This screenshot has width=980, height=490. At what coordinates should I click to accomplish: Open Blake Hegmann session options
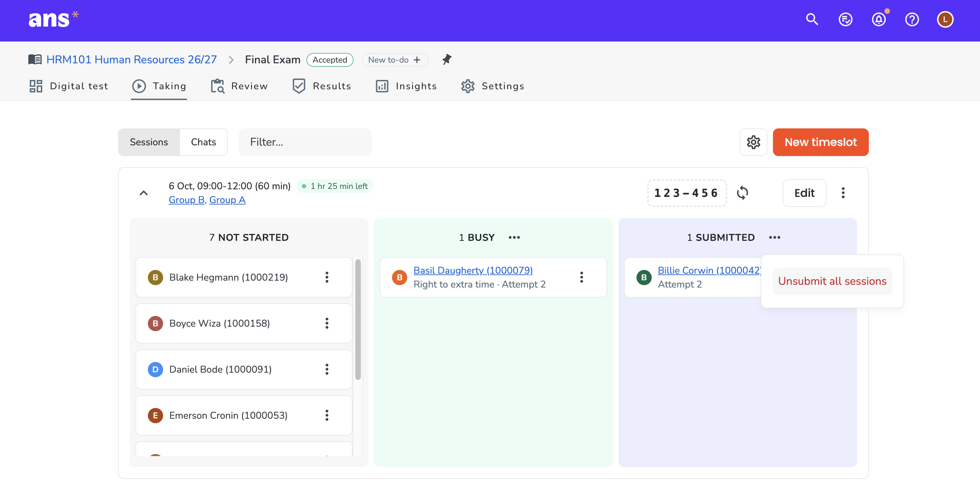coord(327,277)
